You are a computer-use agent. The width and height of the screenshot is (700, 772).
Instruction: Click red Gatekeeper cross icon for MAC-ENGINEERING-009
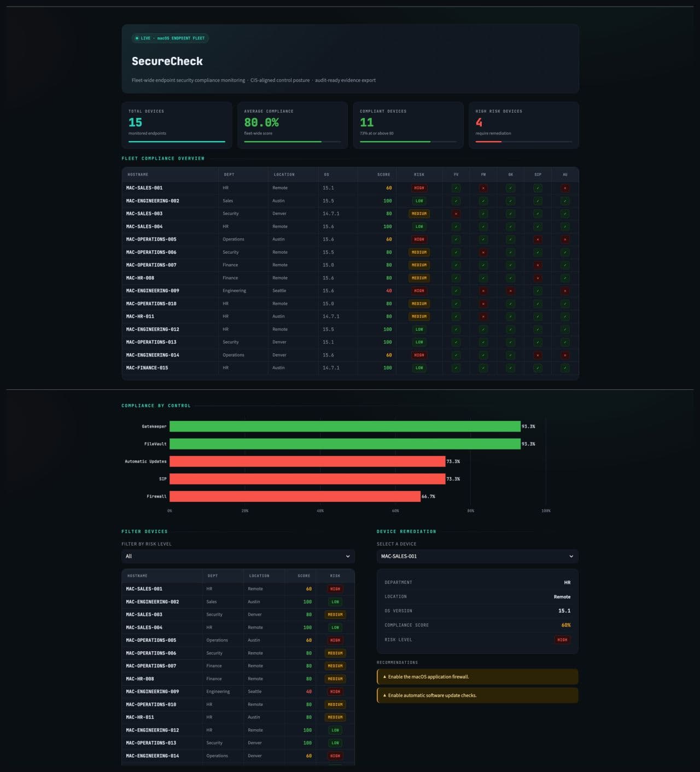[x=510, y=291]
